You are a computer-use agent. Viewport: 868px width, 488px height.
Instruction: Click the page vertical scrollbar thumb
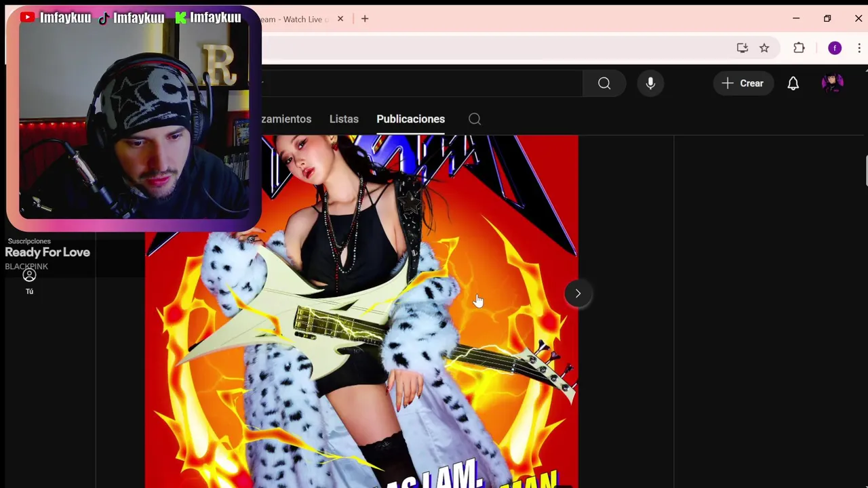tap(866, 169)
